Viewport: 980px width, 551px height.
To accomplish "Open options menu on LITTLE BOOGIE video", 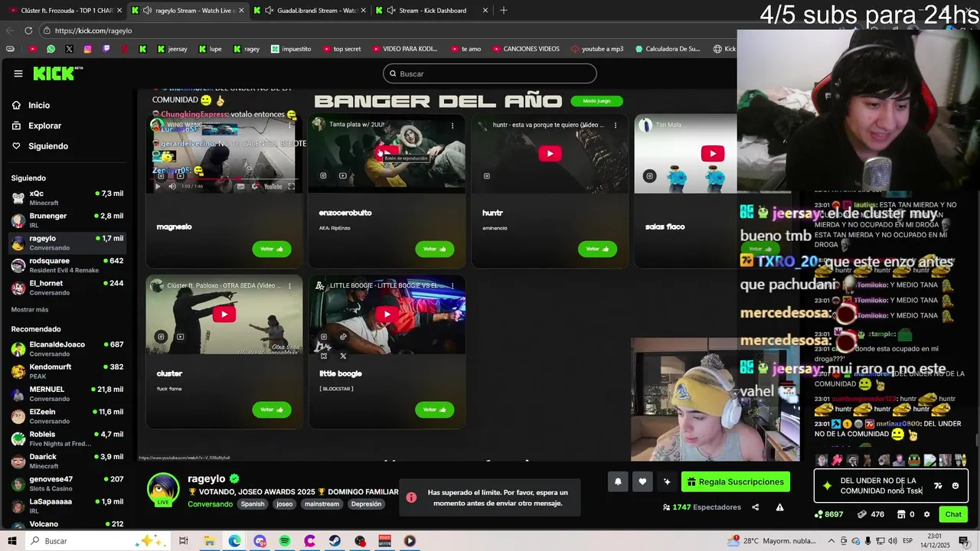I will 452,286.
